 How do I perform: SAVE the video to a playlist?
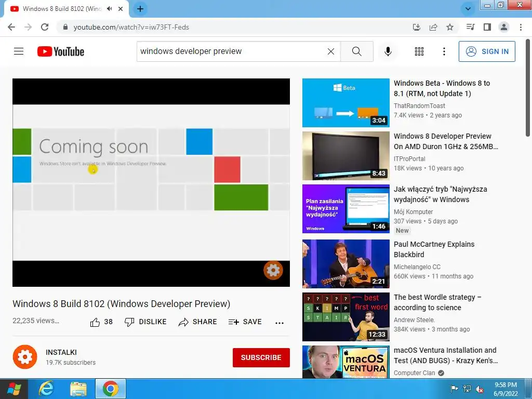245,322
